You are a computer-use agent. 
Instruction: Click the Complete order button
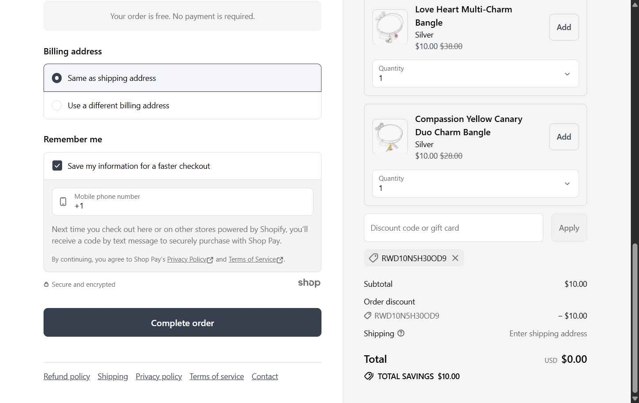click(182, 323)
